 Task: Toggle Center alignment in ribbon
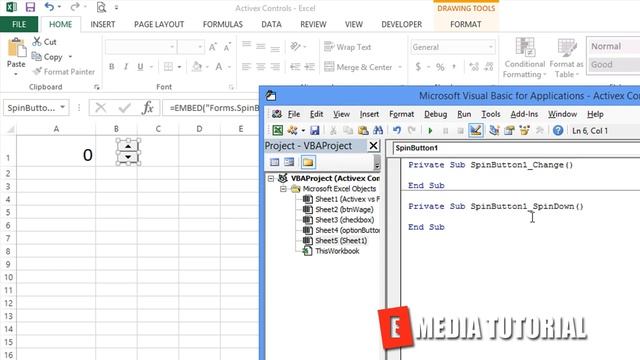coord(260,67)
